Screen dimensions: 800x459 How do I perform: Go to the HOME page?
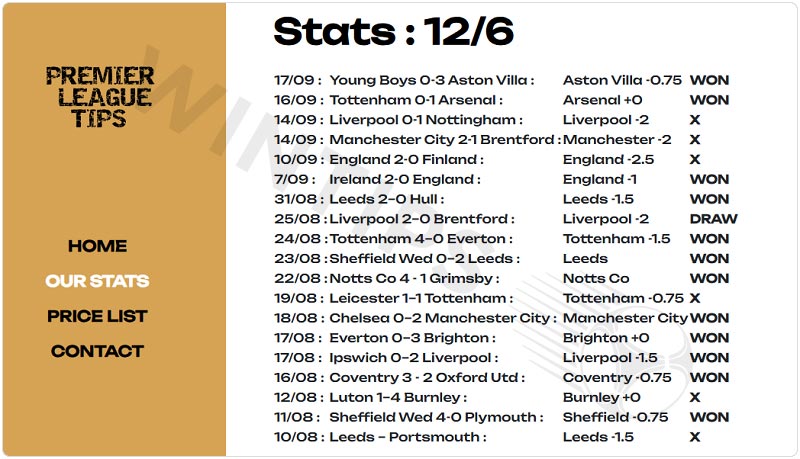tap(97, 246)
